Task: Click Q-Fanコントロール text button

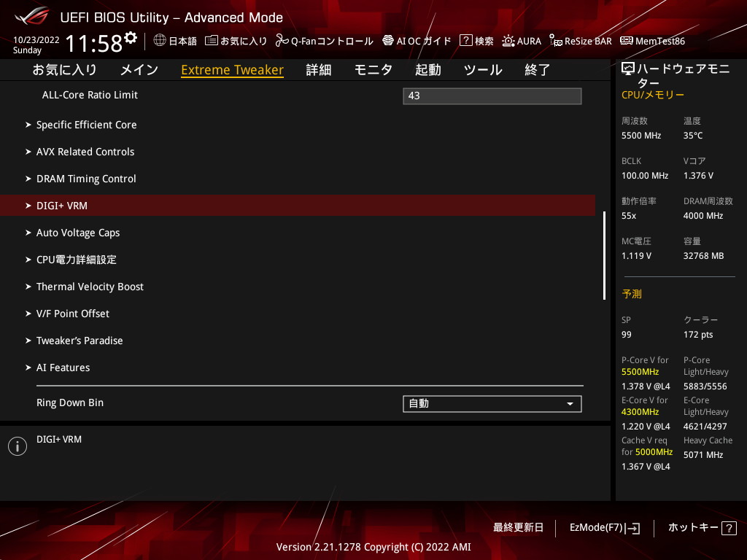Action: (x=332, y=41)
